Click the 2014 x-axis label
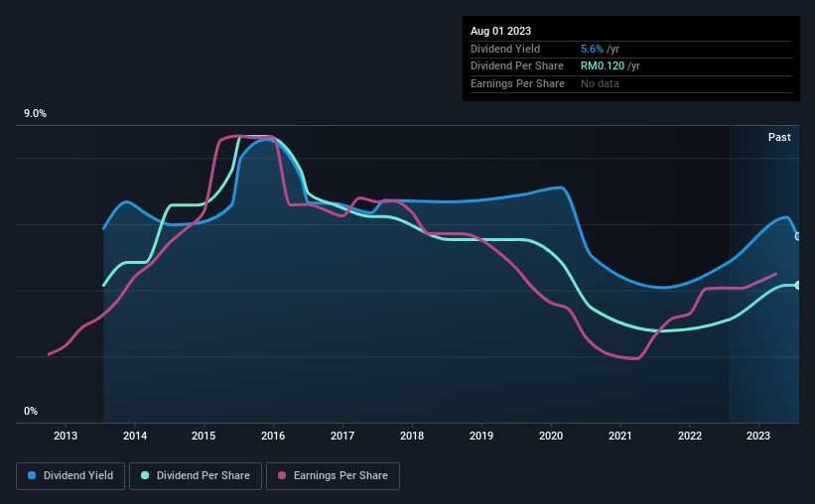 click(135, 436)
